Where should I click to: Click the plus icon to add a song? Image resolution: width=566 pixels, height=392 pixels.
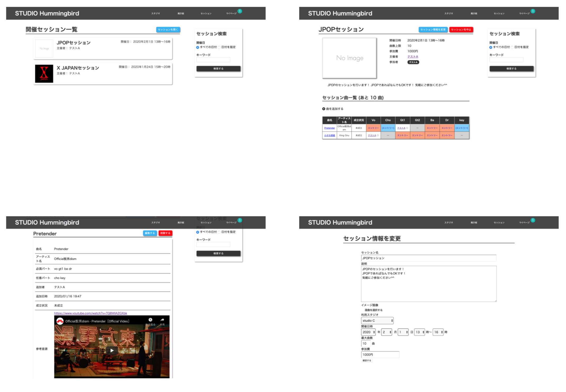click(324, 109)
